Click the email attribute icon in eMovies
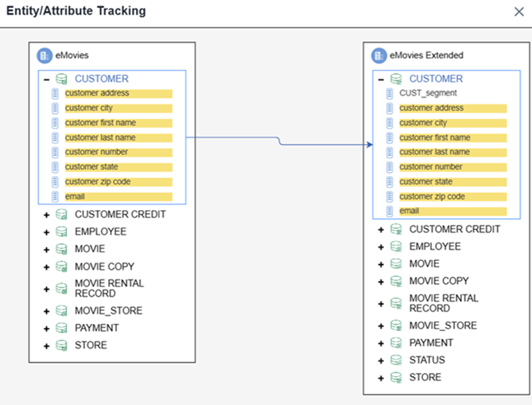 [x=55, y=197]
